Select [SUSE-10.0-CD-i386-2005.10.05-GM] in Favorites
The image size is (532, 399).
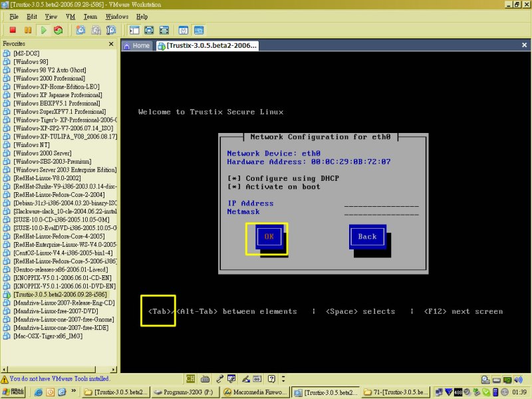(x=61, y=219)
